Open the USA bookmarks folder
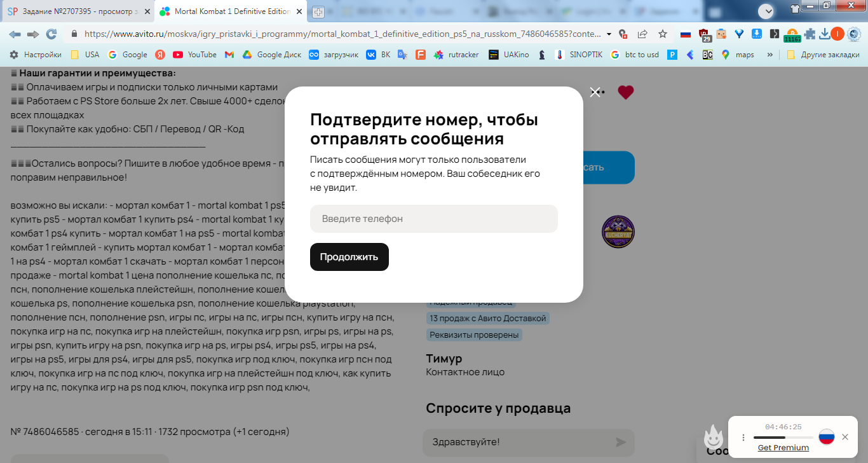This screenshot has height=463, width=868. [x=85, y=55]
